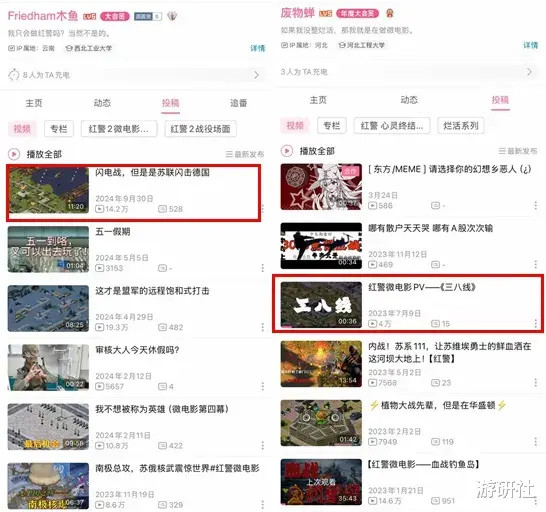Open 详情 link on Friedham木鱼 profile
This screenshot has width=546, height=512.
[258, 48]
